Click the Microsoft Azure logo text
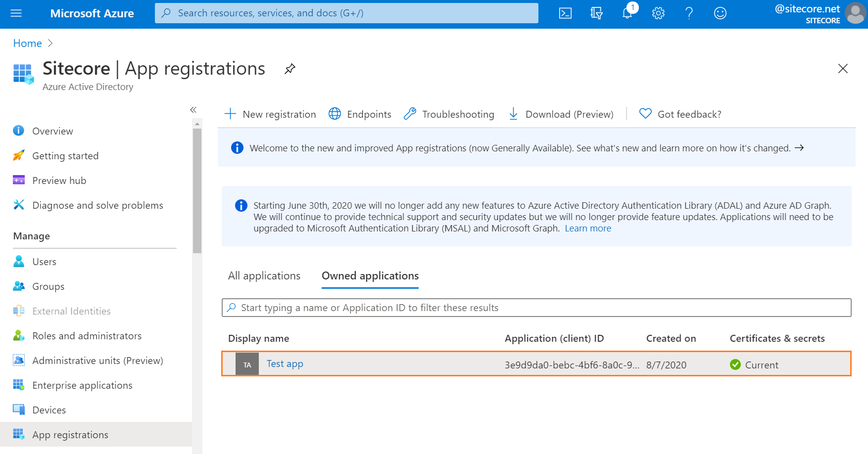Viewport: 868px width, 454px height. point(92,13)
